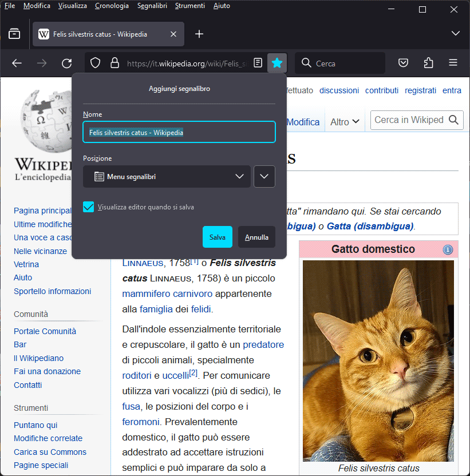Screen dimensions: 470x476
Task: Click the Annulla button
Action: 256,237
